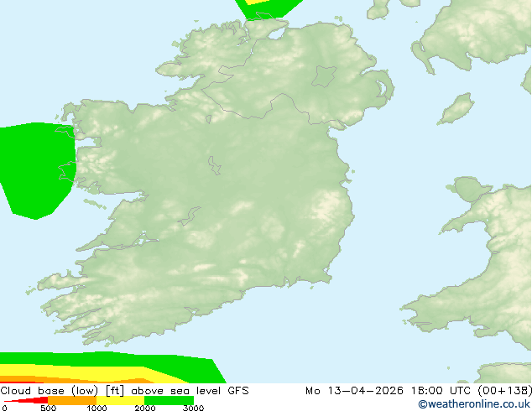Click the orange 500-1000 ft legend segment
The width and height of the screenshot is (532, 411).
pyautogui.click(x=72, y=400)
